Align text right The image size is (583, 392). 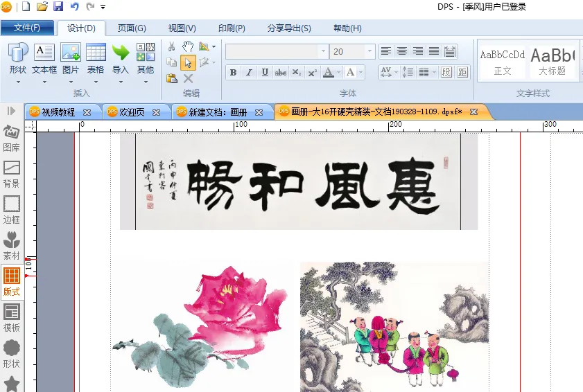(418, 51)
